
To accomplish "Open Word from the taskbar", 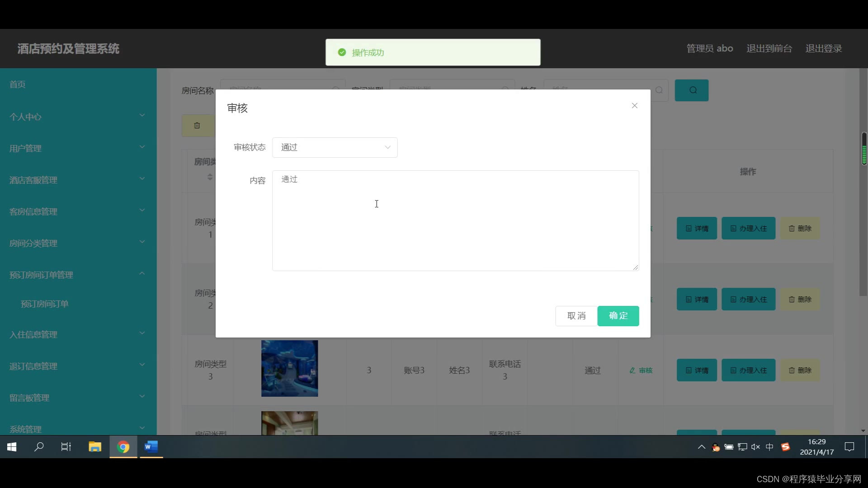I will (x=151, y=447).
